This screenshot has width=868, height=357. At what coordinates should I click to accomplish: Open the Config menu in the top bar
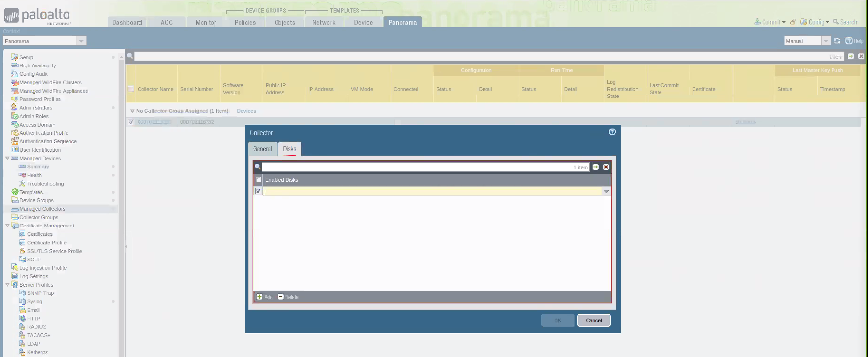click(x=814, y=22)
